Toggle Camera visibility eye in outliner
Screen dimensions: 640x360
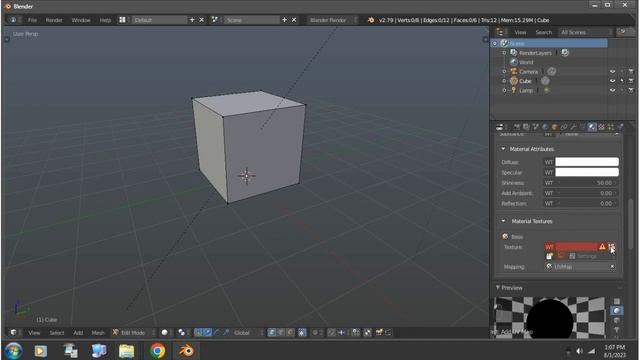pos(612,71)
